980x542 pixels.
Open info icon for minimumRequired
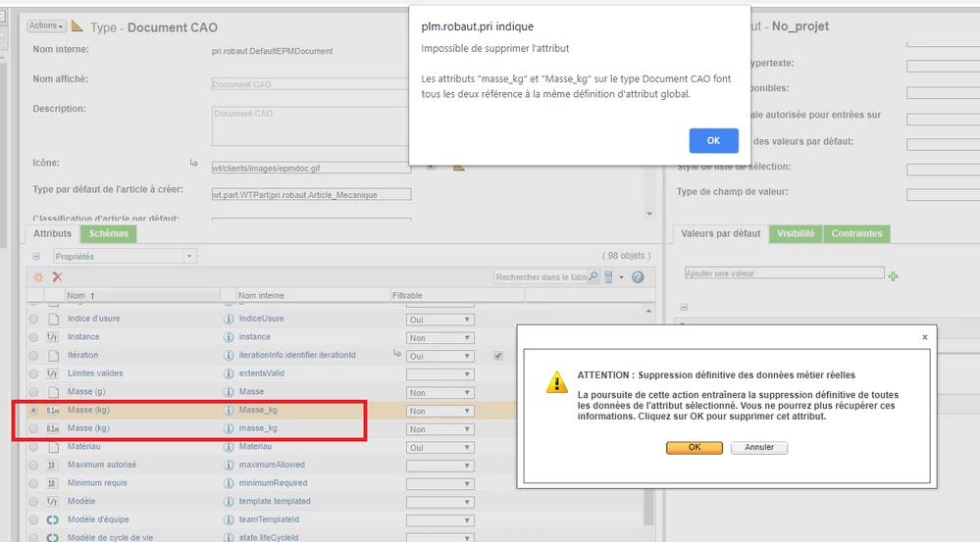tap(229, 483)
